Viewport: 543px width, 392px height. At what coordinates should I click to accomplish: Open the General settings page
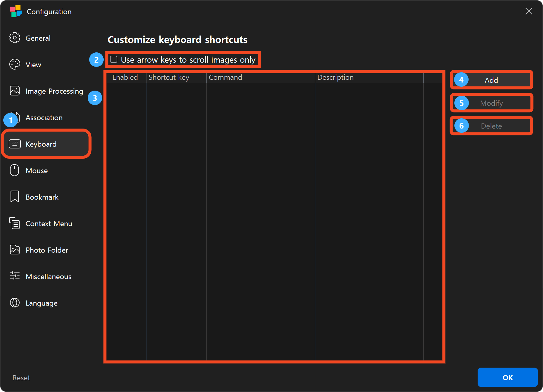click(x=45, y=38)
